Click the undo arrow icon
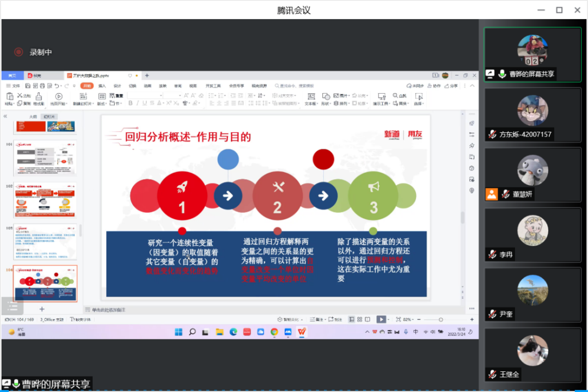Viewport: 588px width, 392px height. pos(57,86)
